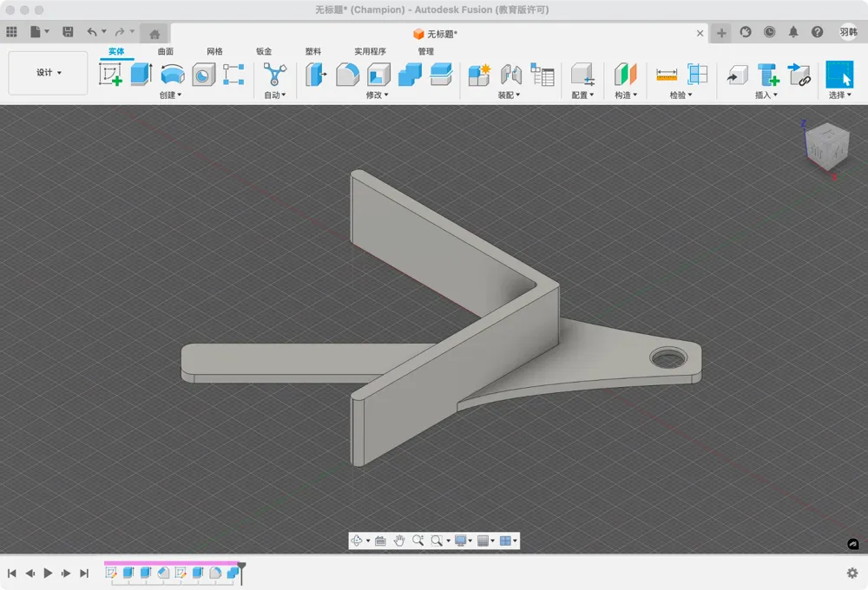
Task: Select the Revolve tool
Action: point(172,74)
